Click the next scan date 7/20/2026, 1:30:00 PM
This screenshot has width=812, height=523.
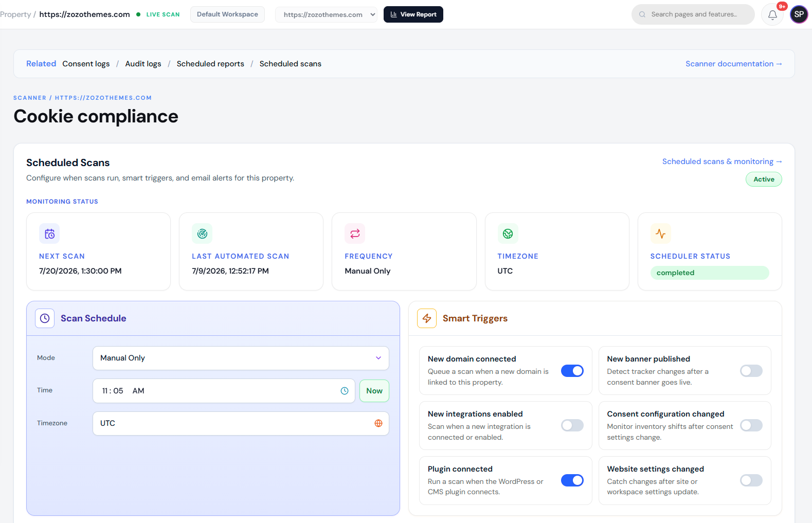[80, 271]
